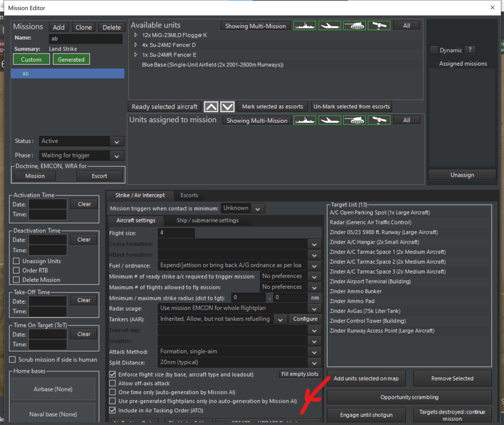Click Ready selected aircraft
The image size is (504, 425).
click(164, 106)
